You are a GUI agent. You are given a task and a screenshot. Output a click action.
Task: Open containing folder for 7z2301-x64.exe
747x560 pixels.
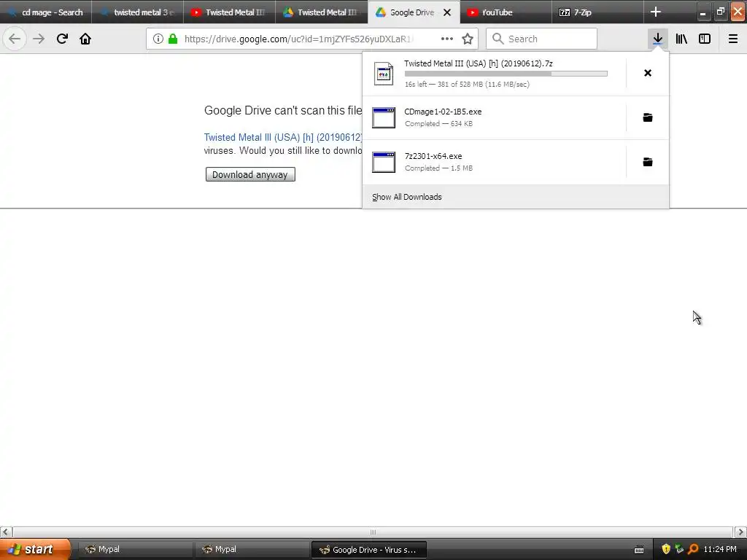pos(648,162)
